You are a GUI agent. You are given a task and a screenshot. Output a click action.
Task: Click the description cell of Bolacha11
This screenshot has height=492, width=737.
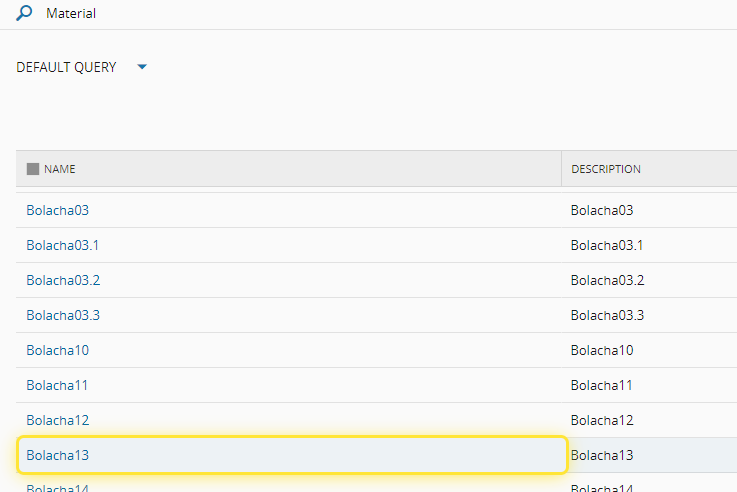tap(601, 385)
